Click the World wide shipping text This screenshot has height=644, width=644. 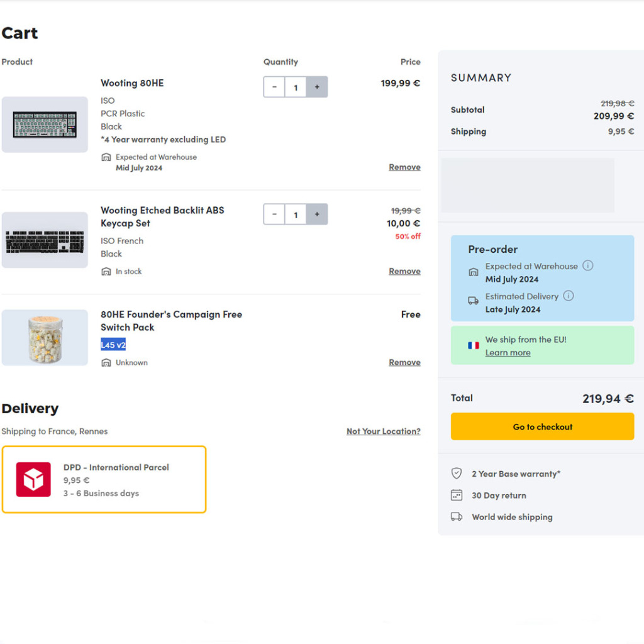pos(512,517)
